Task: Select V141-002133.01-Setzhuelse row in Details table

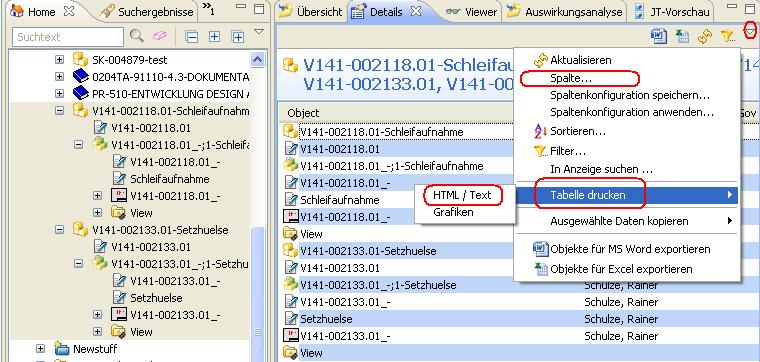Action: click(368, 251)
